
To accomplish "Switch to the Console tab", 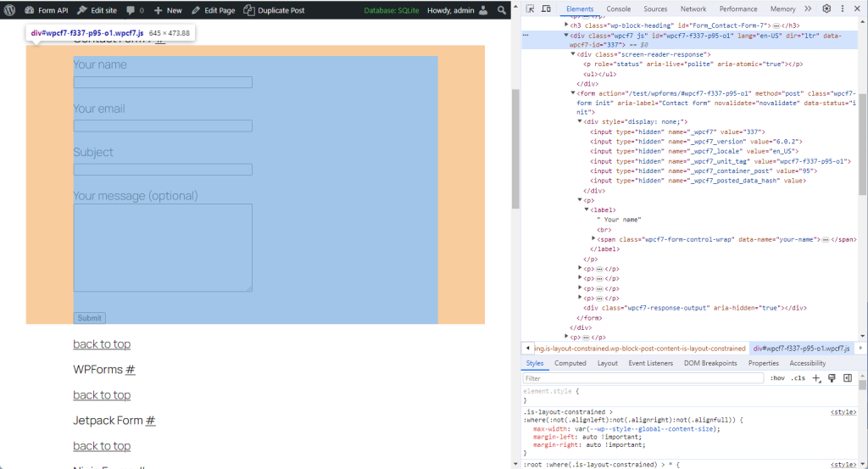I will pyautogui.click(x=618, y=8).
